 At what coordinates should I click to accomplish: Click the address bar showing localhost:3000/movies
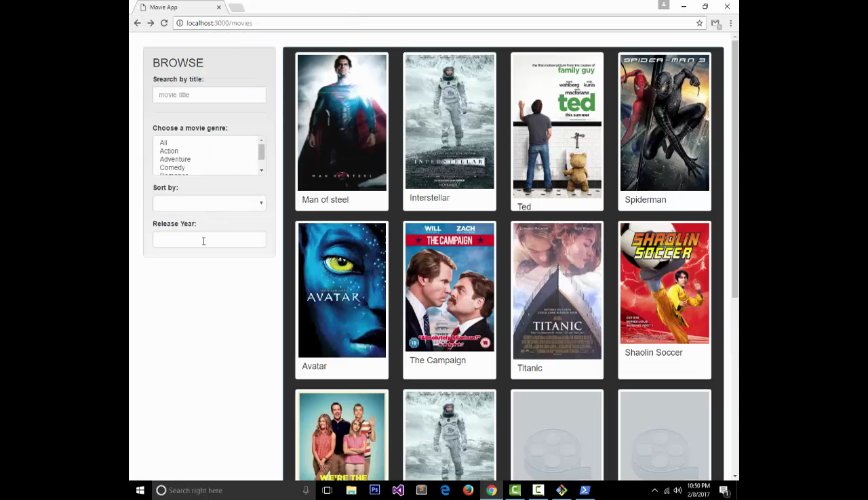click(434, 23)
